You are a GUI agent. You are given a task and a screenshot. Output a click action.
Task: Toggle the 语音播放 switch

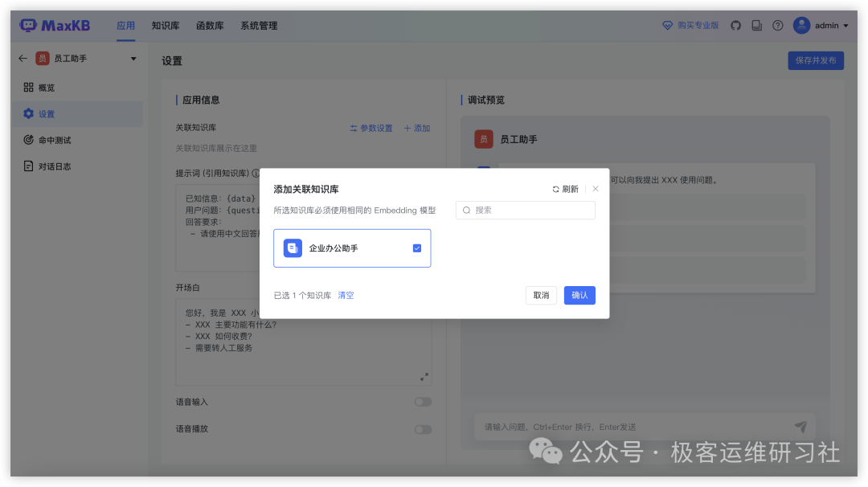coord(423,429)
